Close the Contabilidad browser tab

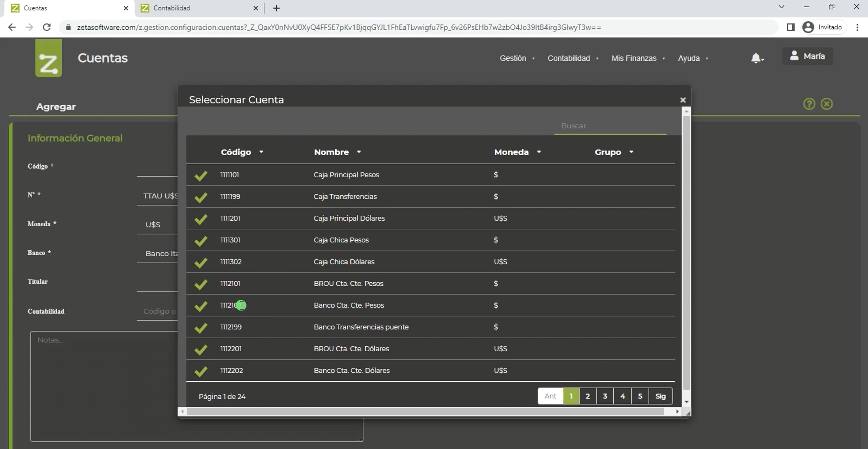[x=256, y=8]
